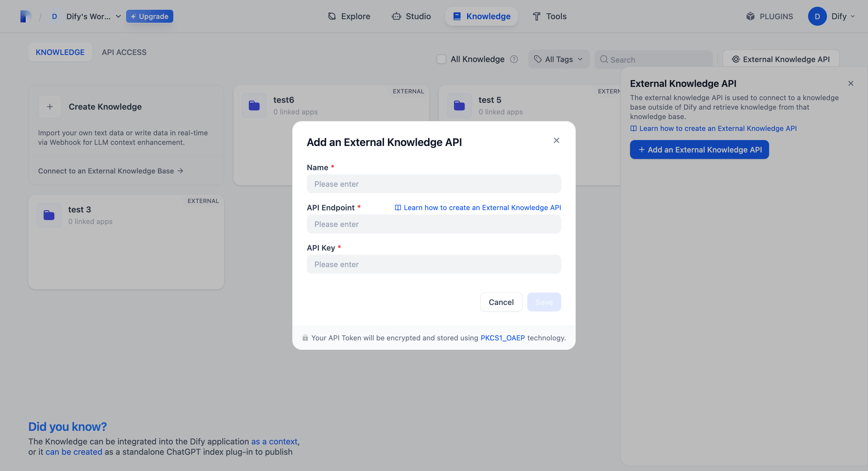Click the test 3 folder icon
This screenshot has width=868, height=471.
pyautogui.click(x=49, y=215)
